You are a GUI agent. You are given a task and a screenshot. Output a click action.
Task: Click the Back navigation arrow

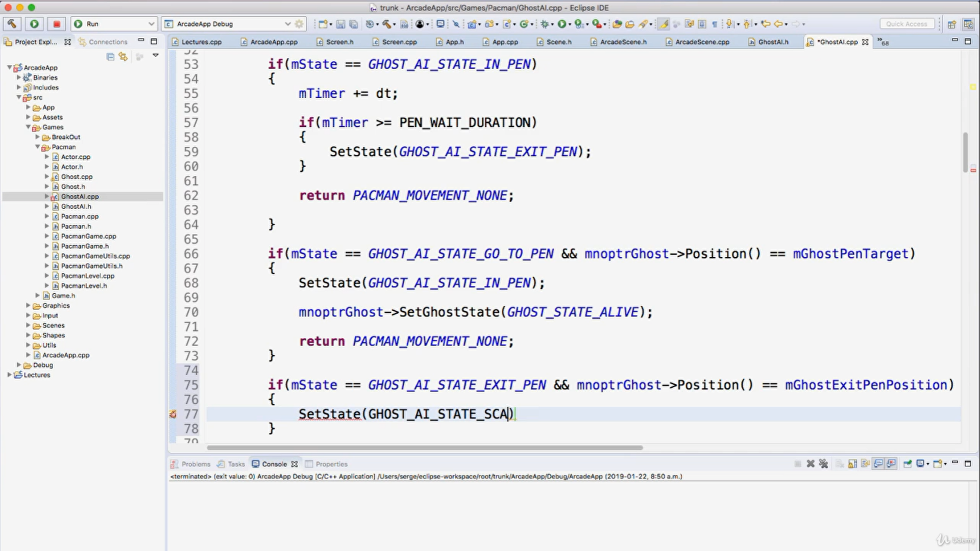(x=778, y=24)
